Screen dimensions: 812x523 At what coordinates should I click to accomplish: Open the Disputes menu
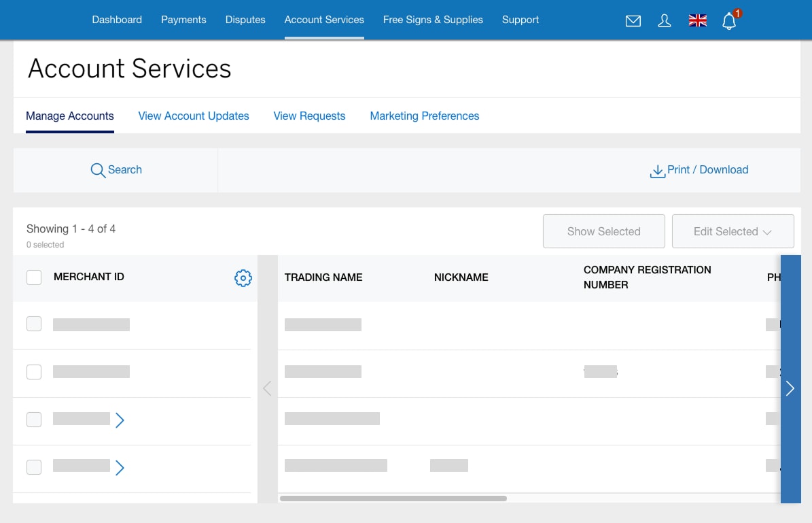[x=245, y=20]
